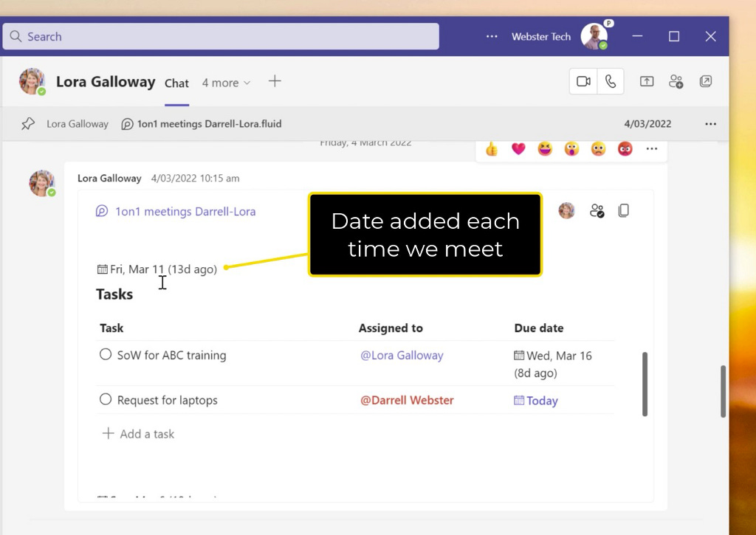756x535 pixels.
Task: Click the 4/03/2022 10:15 am timestamp
Action: click(195, 179)
